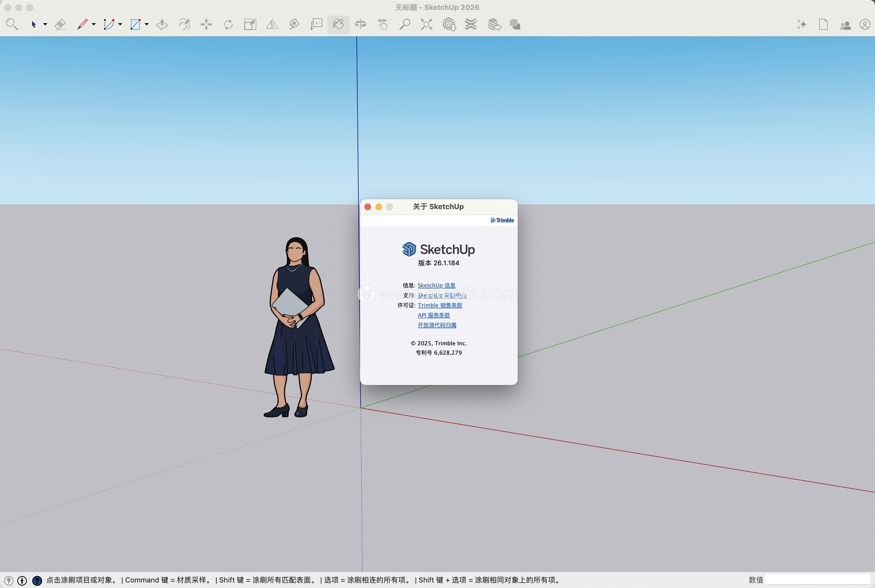Image resolution: width=875 pixels, height=588 pixels.
Task: Click the 数值 measurements input field
Action: coord(817,580)
